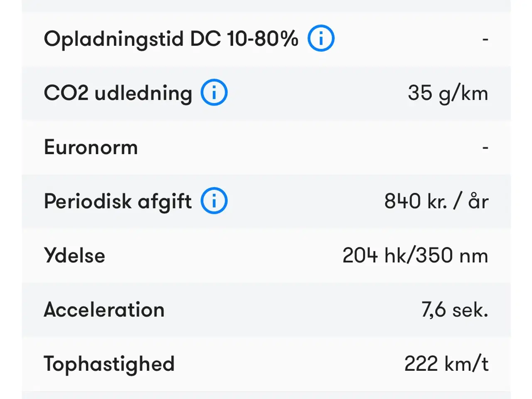This screenshot has height=399, width=532.
Task: Select the Acceleration label
Action: 104,310
